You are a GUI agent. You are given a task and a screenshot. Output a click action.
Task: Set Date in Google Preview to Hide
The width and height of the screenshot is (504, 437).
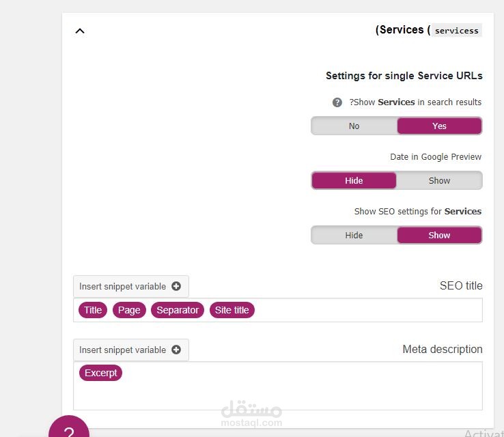click(354, 180)
